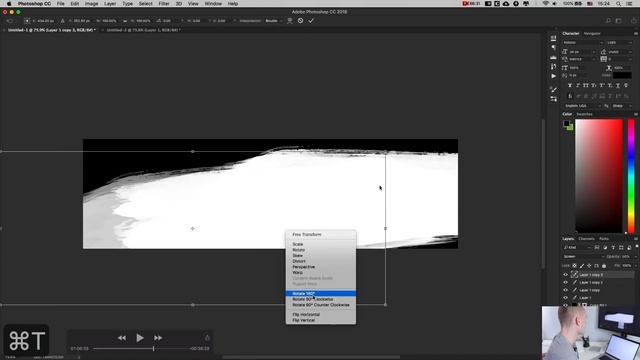The image size is (640, 360).
Task: Open the font family dropdown
Action: click(x=582, y=42)
